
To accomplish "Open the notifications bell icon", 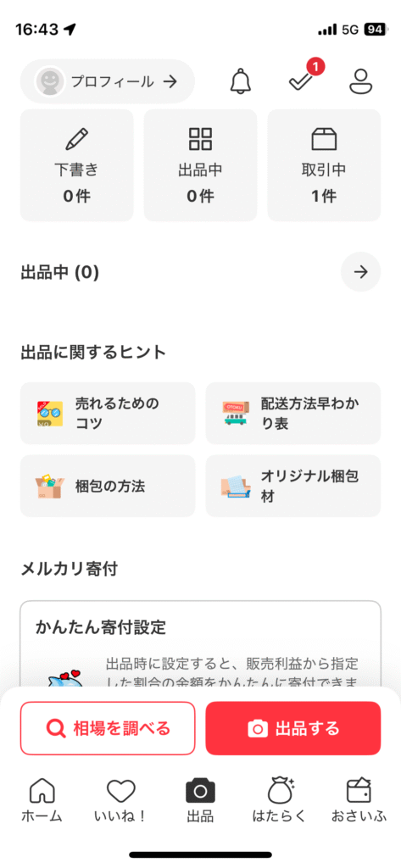I will tap(241, 81).
